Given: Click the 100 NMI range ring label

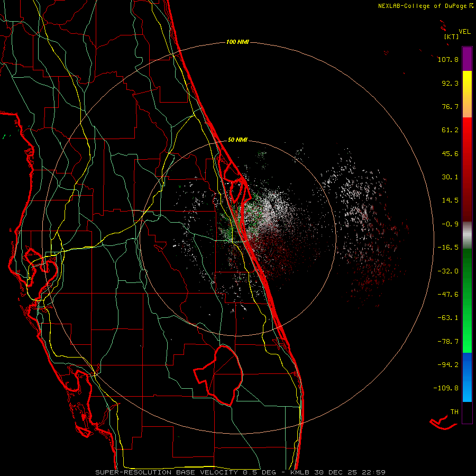Looking at the screenshot, I should point(237,42).
